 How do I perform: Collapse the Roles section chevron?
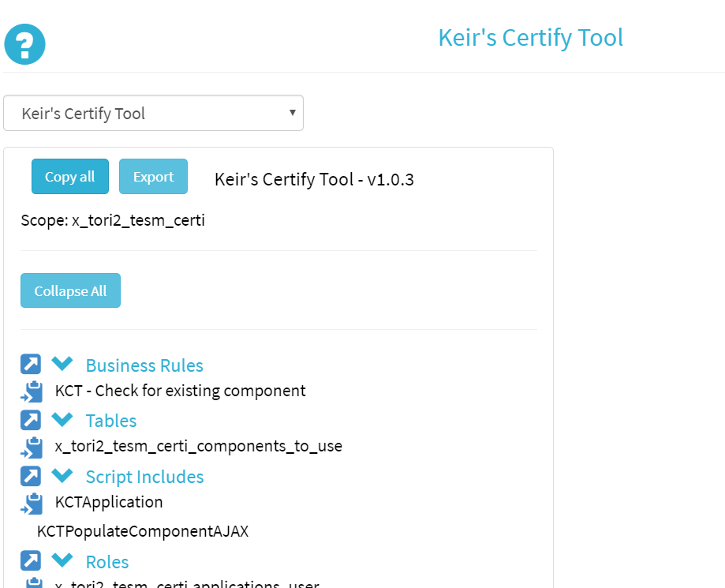pos(62,560)
